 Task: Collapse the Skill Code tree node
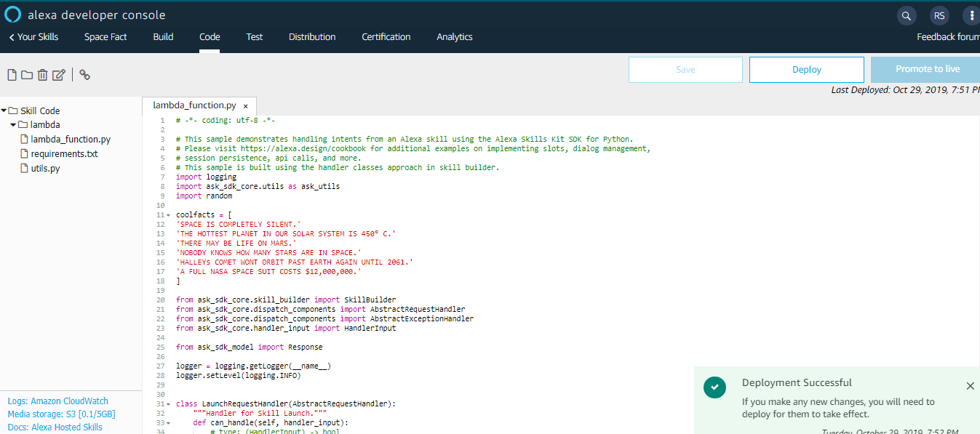(5, 110)
